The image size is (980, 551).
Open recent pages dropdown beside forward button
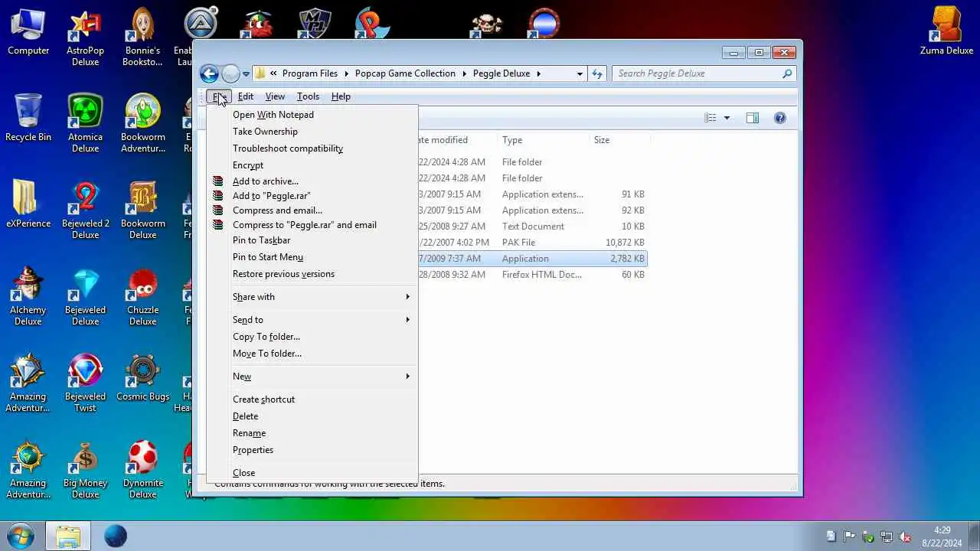[x=246, y=74]
